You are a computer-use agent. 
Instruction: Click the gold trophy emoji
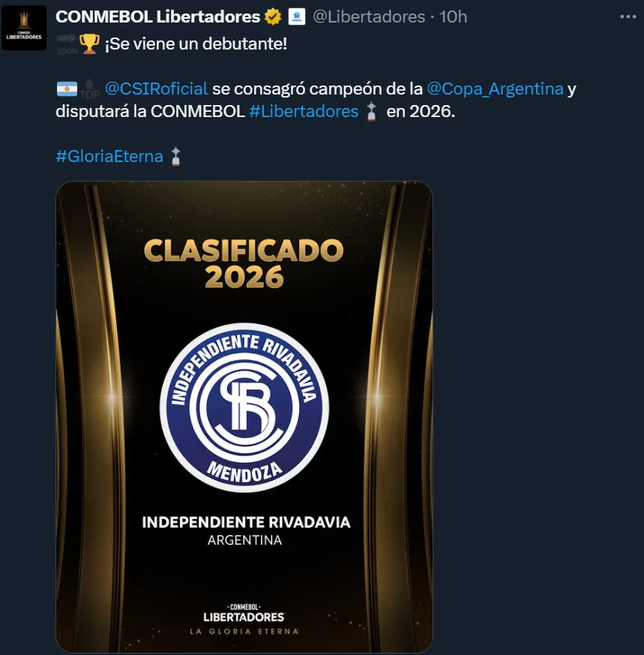pos(89,44)
